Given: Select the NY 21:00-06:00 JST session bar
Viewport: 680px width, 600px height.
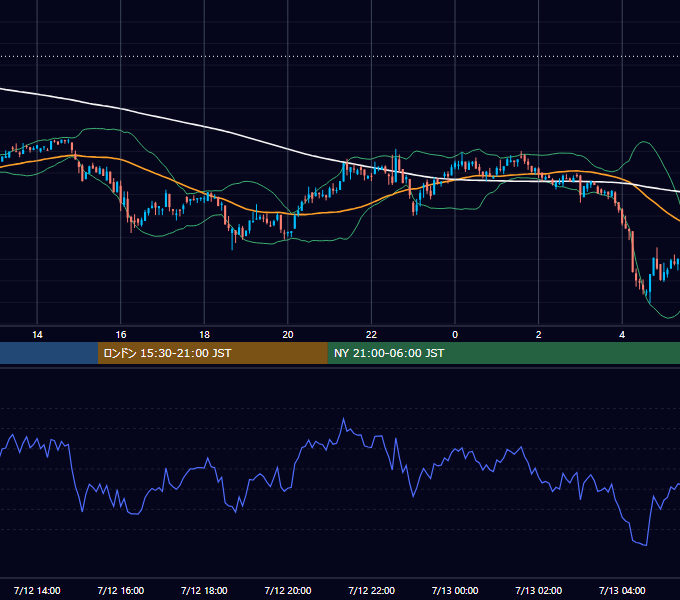Looking at the screenshot, I should [x=503, y=353].
